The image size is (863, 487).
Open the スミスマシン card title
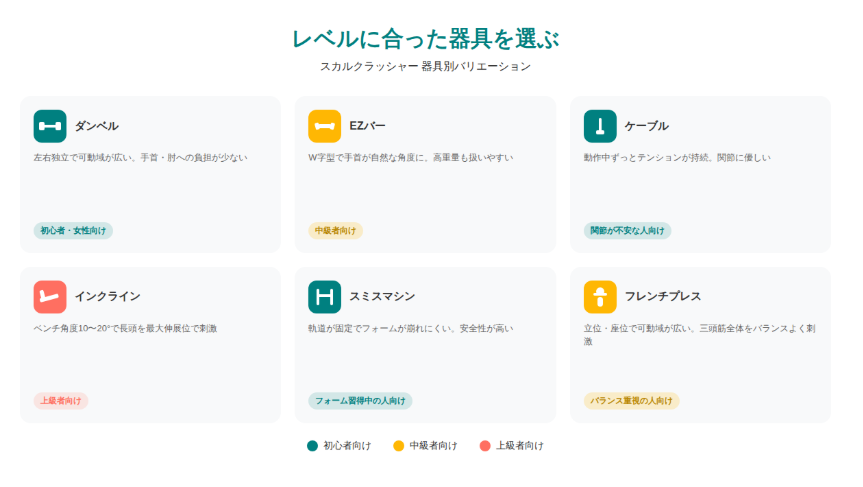pos(382,296)
